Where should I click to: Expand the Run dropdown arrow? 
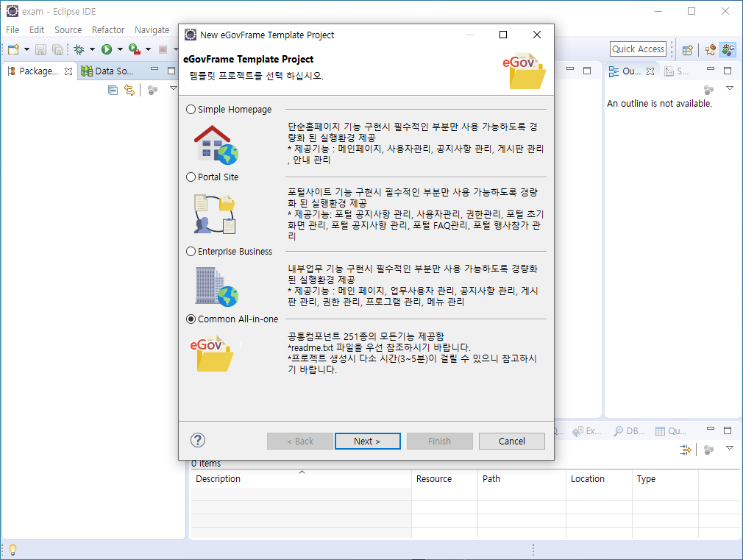click(x=120, y=49)
